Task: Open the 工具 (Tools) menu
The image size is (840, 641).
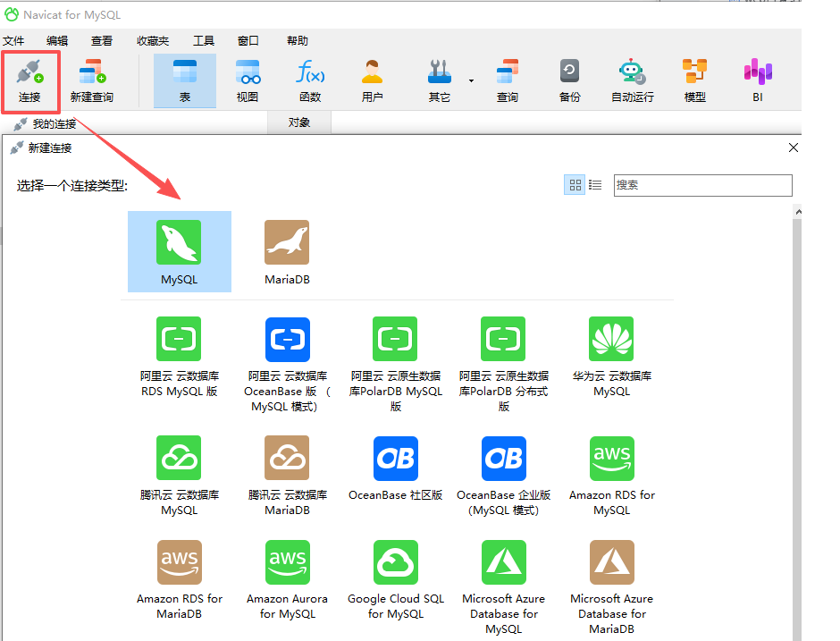Action: click(204, 41)
